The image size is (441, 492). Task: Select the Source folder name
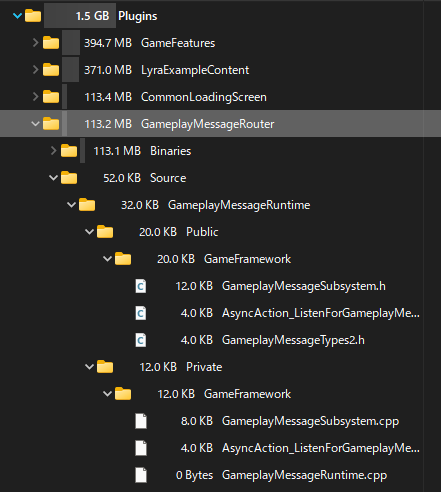point(168,178)
